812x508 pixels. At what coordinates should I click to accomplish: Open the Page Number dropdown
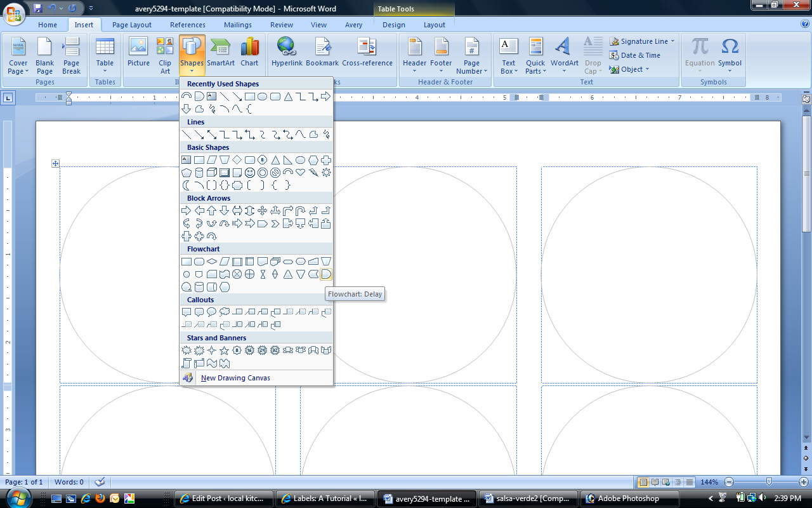[x=471, y=56]
